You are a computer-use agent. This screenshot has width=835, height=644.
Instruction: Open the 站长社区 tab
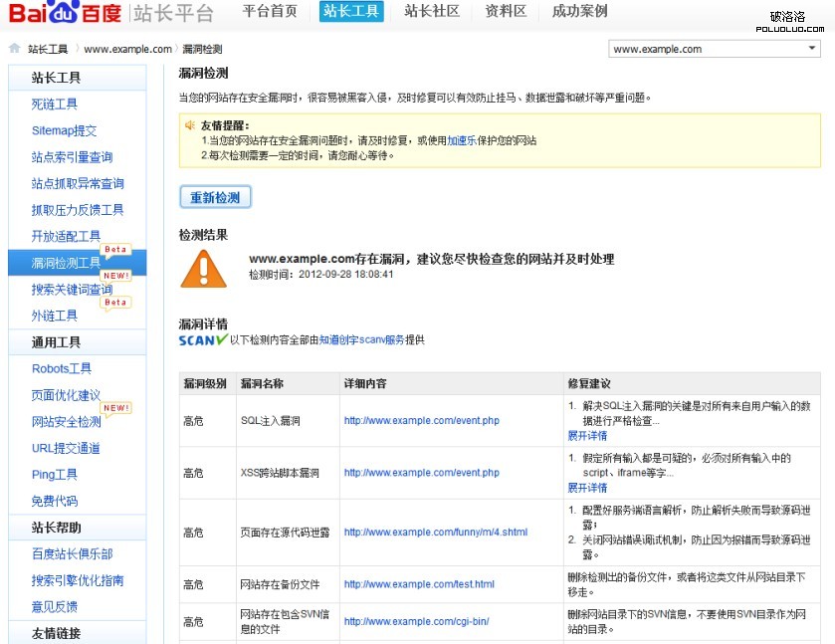point(432,12)
